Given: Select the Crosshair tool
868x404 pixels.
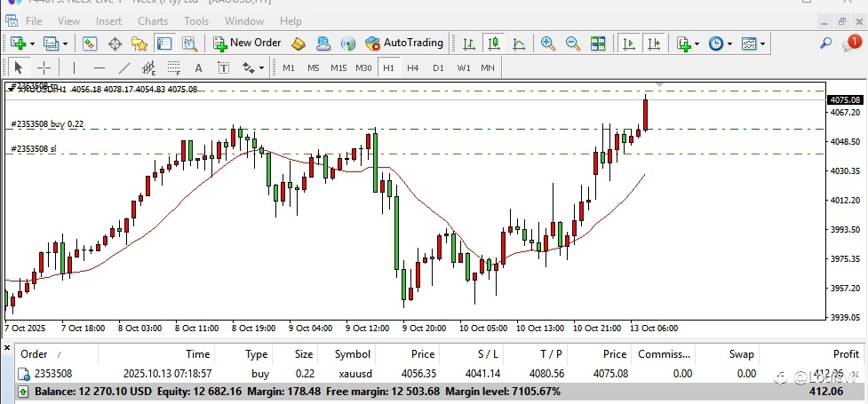Looking at the screenshot, I should click(x=44, y=68).
